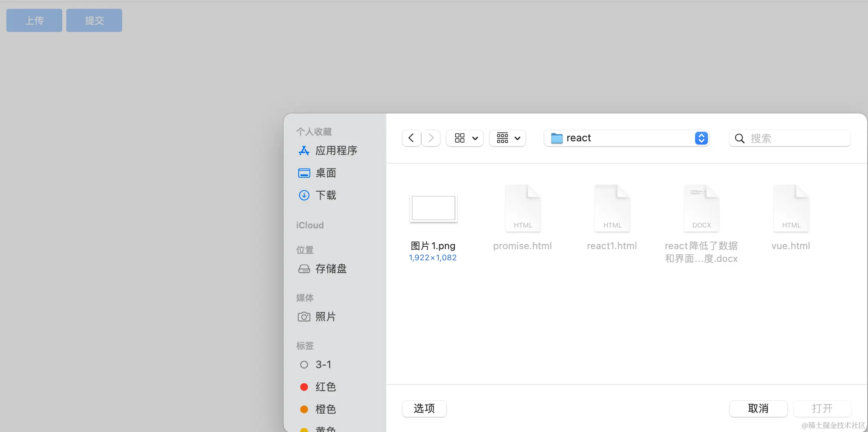Click the back navigation arrow
This screenshot has width=868, height=432.
411,138
